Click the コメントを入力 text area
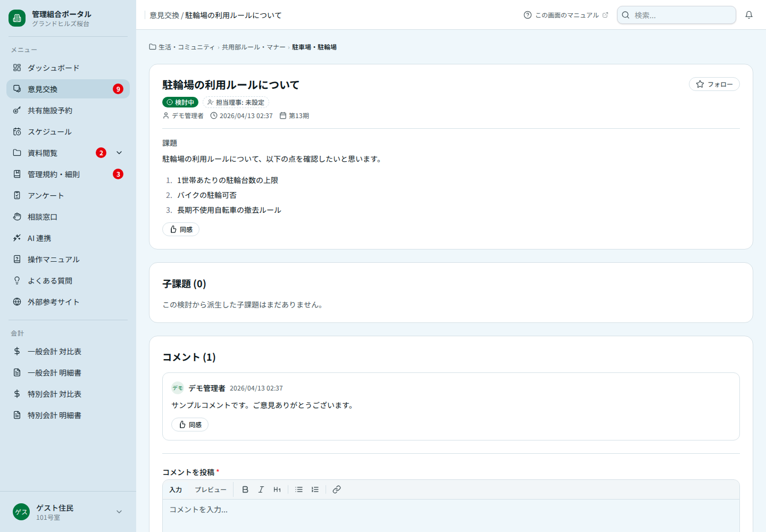766x532 pixels. pyautogui.click(x=451, y=516)
